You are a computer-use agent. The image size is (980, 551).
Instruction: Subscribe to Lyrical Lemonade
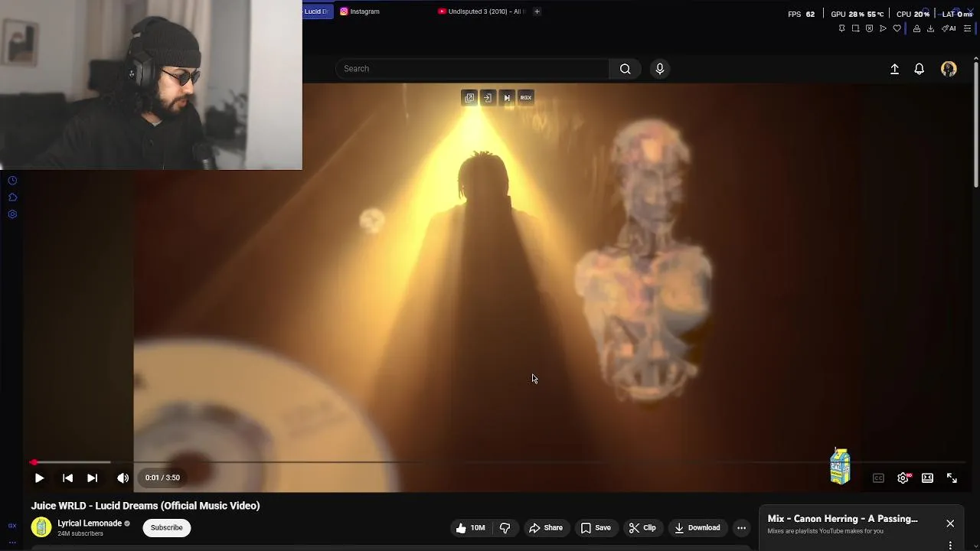(x=166, y=527)
